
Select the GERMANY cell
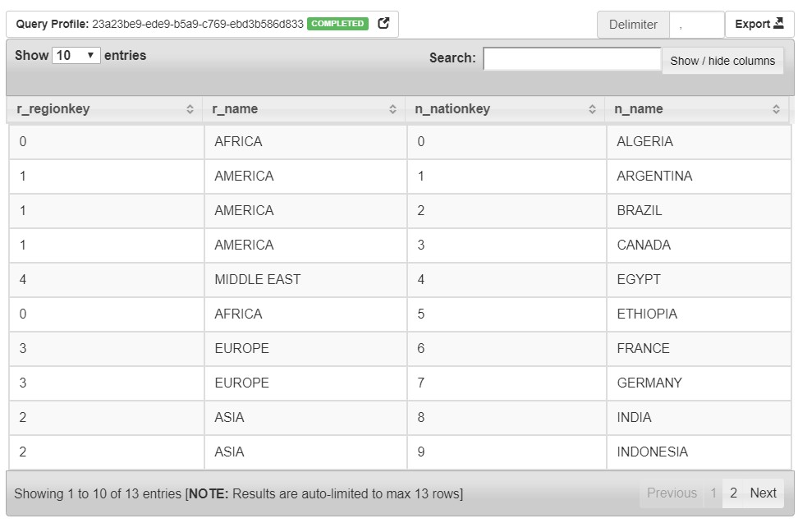(x=699, y=383)
